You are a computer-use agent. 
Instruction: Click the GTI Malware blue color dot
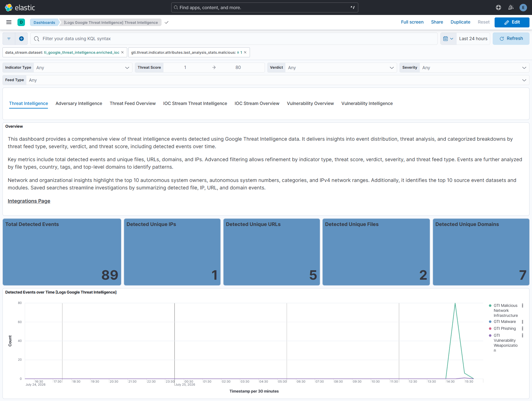click(x=490, y=322)
